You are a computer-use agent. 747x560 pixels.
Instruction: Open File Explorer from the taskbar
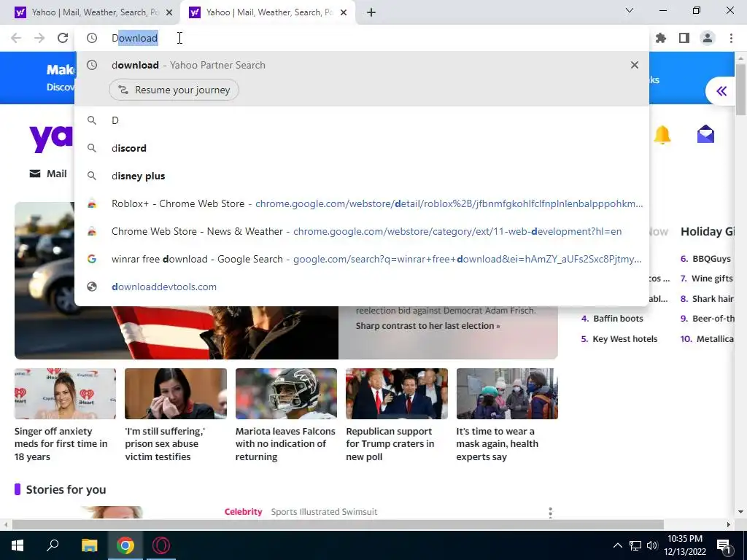(x=89, y=545)
